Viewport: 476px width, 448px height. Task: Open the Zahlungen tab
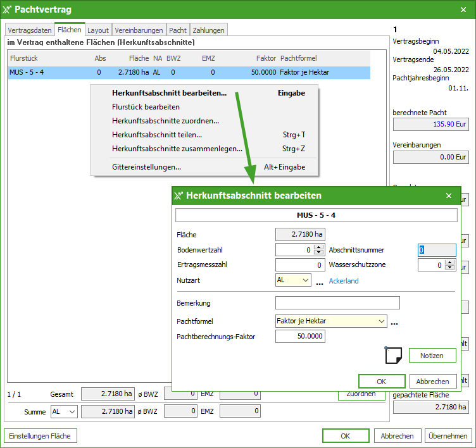pyautogui.click(x=208, y=30)
